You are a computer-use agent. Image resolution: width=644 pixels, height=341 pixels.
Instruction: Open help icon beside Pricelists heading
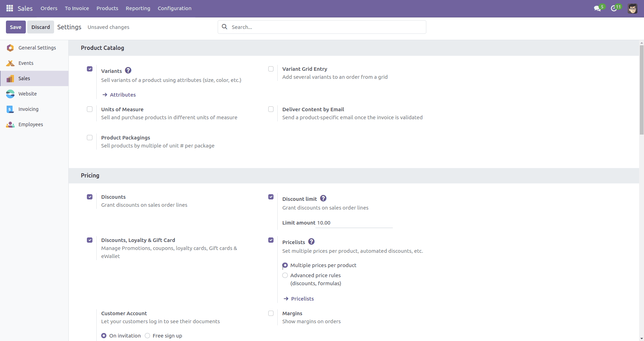pyautogui.click(x=311, y=242)
